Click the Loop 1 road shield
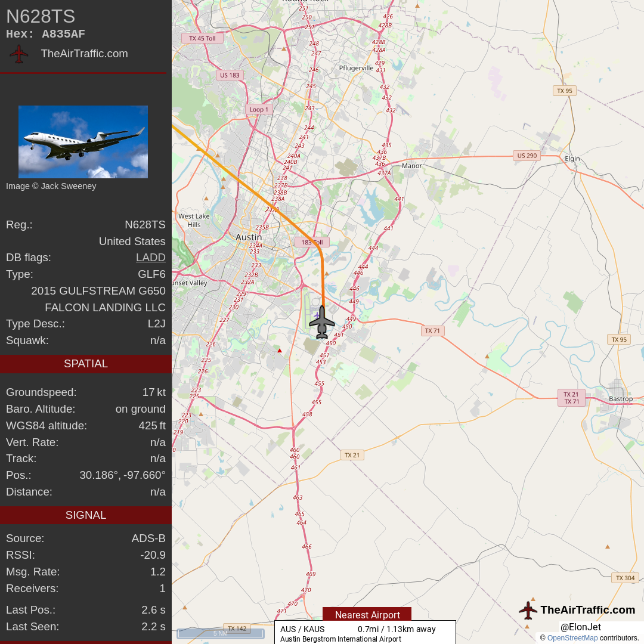Image resolution: width=644 pixels, height=644 pixels. click(x=259, y=109)
